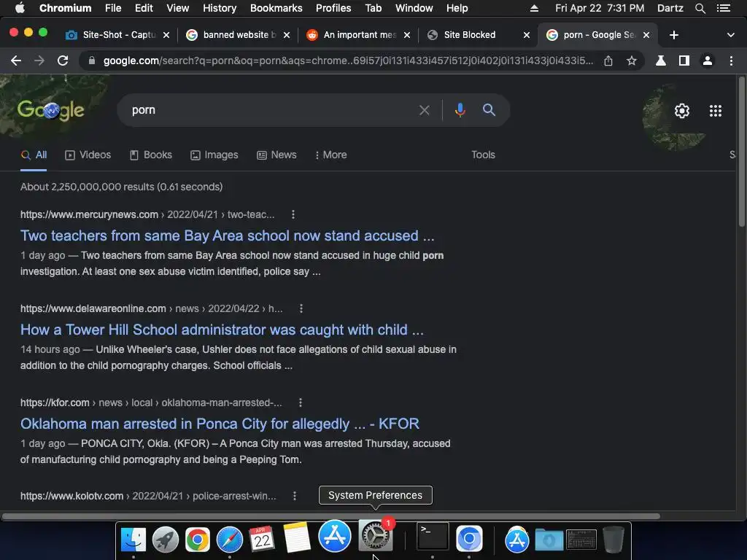Close the Site Blocked tab
The height and width of the screenshot is (560, 747).
(x=527, y=35)
